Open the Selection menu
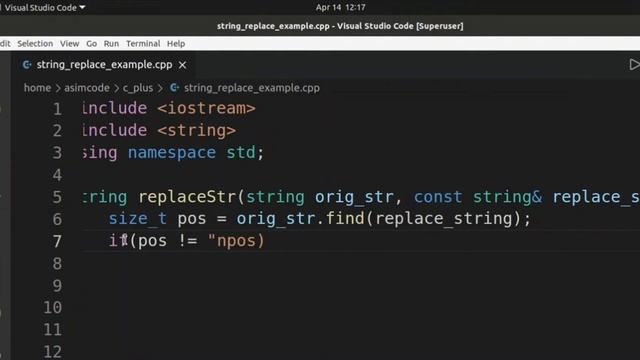This screenshot has width=640, height=360. 35,44
